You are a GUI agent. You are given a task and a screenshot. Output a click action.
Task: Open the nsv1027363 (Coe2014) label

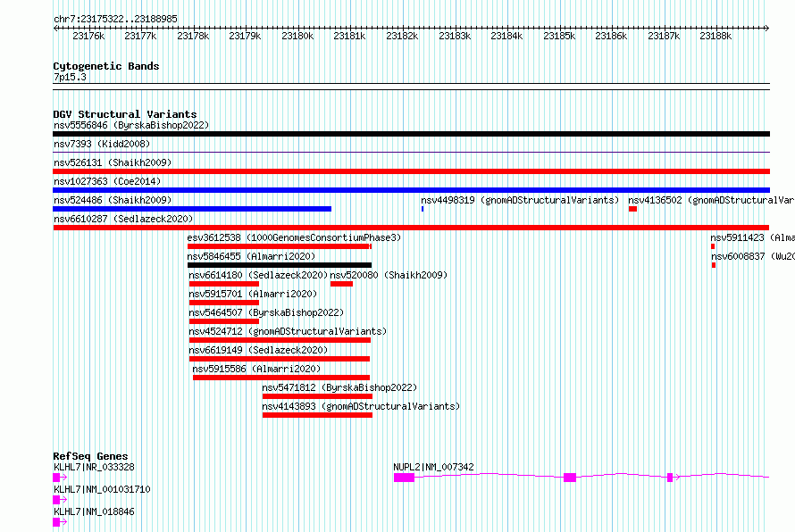107,181
